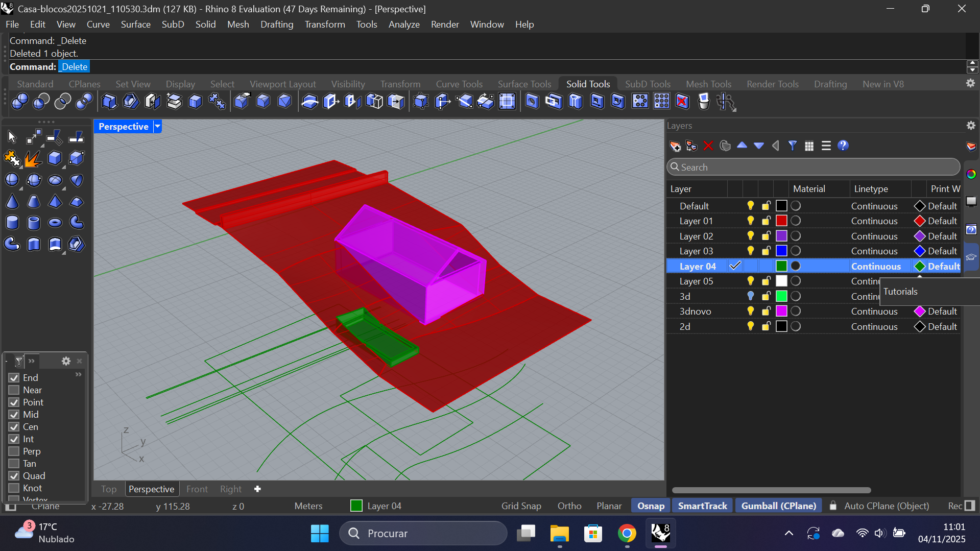Select the Torus solid tool
This screenshot has height=551, width=980.
[55, 223]
